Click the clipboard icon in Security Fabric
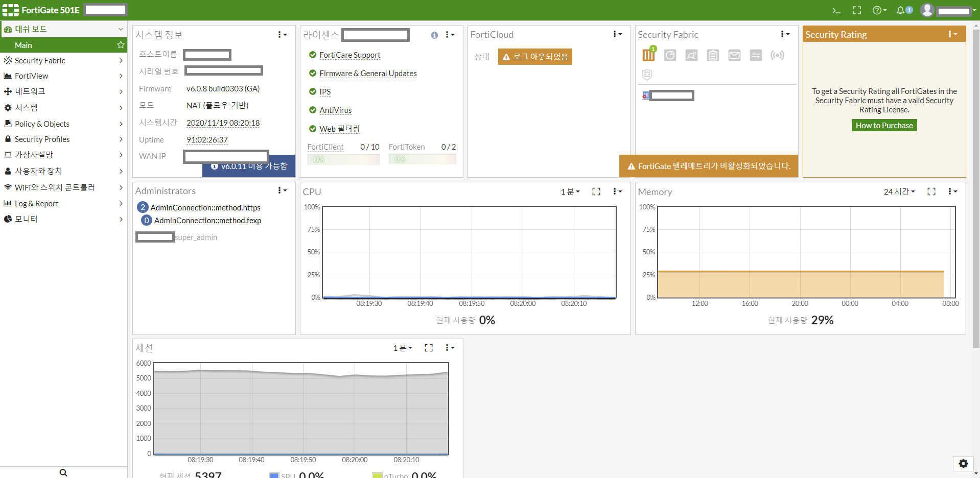Viewport: 980px width, 478px height. point(713,55)
